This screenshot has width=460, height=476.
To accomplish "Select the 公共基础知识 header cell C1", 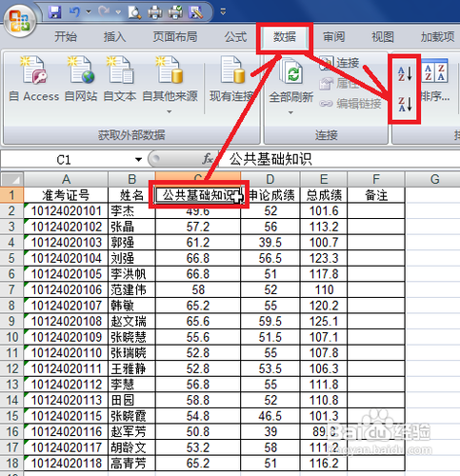I will click(x=198, y=195).
